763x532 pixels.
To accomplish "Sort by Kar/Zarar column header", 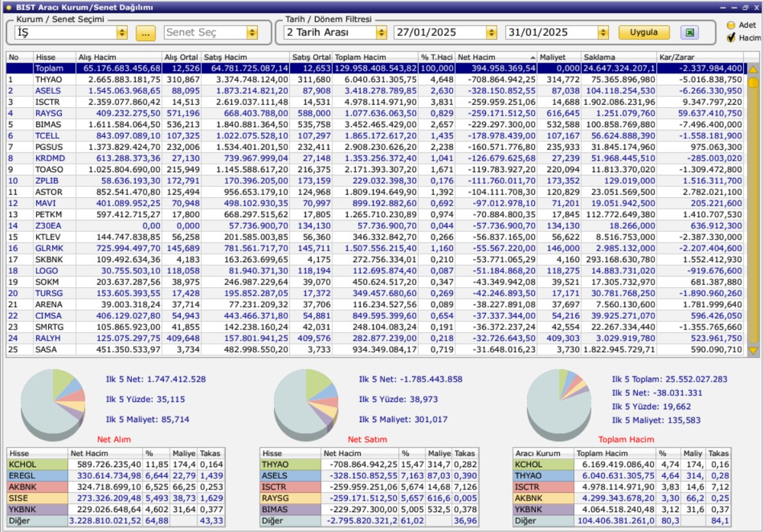I will pyautogui.click(x=700, y=57).
